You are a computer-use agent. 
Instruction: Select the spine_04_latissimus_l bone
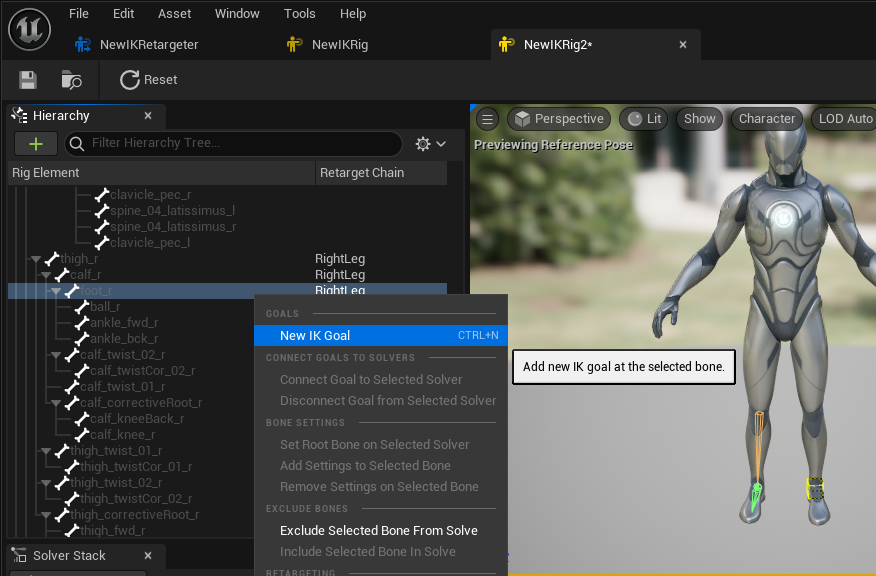point(172,211)
